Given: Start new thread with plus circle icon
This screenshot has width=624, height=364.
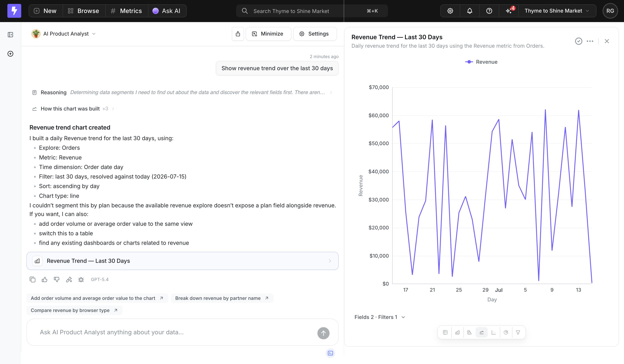Looking at the screenshot, I should pyautogui.click(x=10, y=54).
